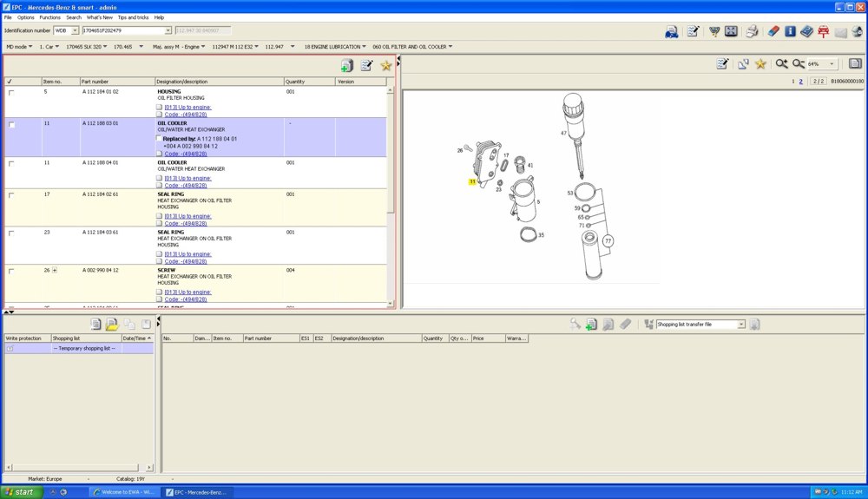The image size is (868, 499).
Task: Click the red car on lift icon
Action: (823, 31)
